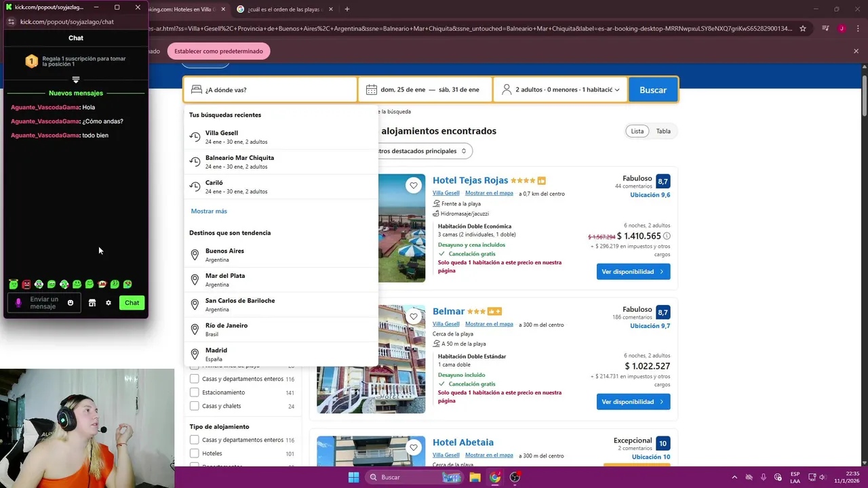The width and height of the screenshot is (868, 488).
Task: Click the gold position 1 badge icon
Action: (31, 62)
